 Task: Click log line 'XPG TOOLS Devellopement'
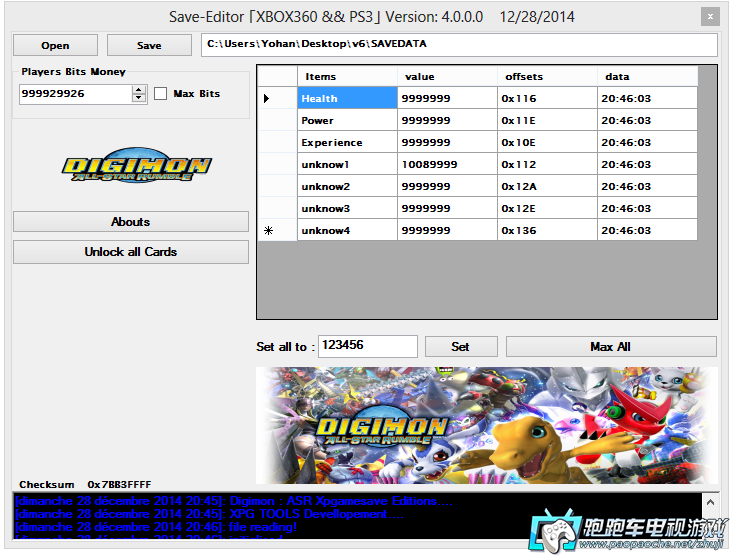click(209, 514)
